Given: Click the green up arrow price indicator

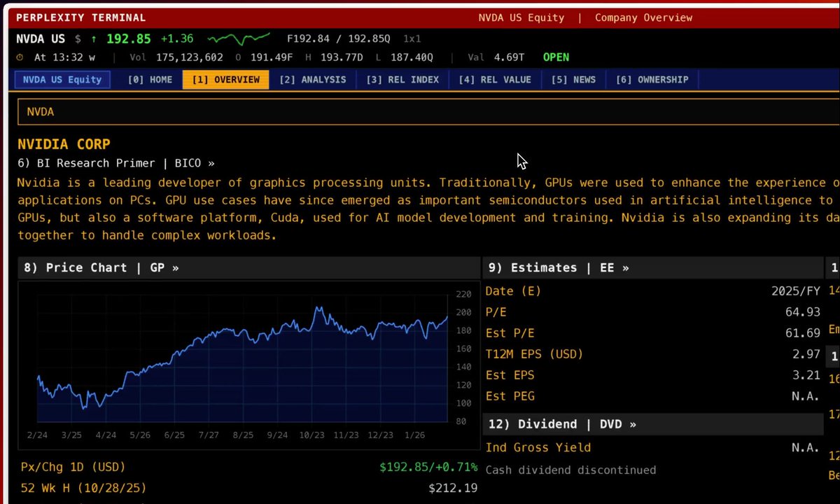Looking at the screenshot, I should point(94,39).
